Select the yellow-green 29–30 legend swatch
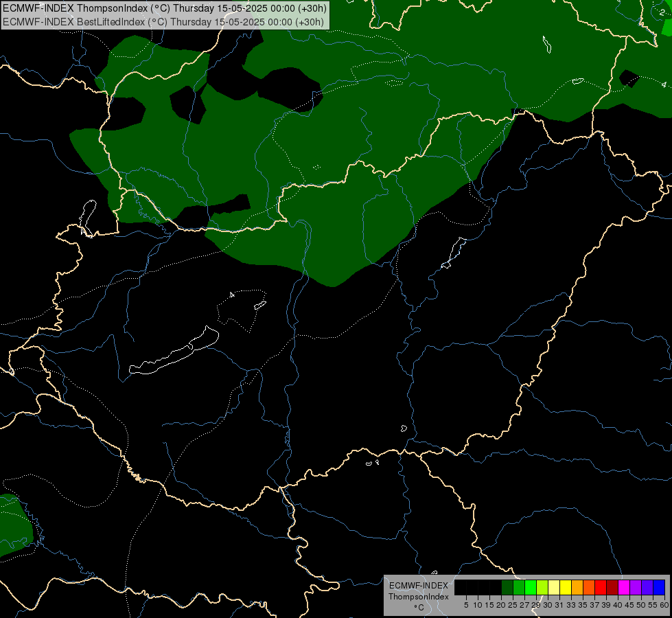 [542, 587]
